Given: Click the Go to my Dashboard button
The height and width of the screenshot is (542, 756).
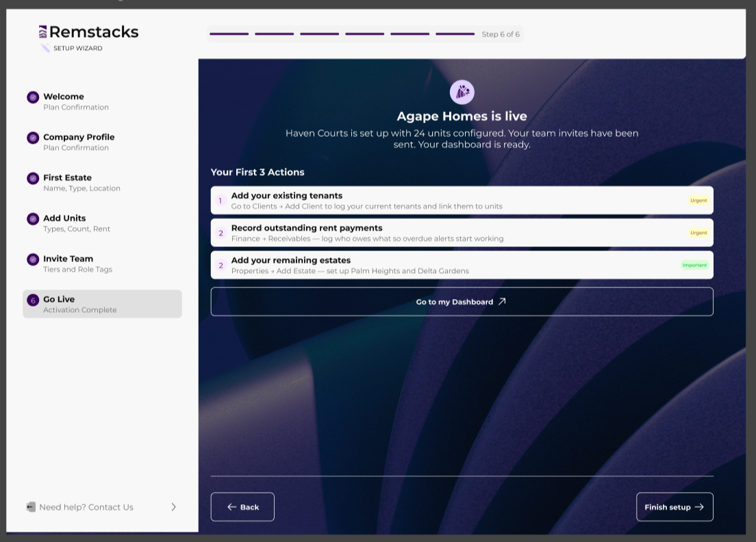Looking at the screenshot, I should point(462,302).
